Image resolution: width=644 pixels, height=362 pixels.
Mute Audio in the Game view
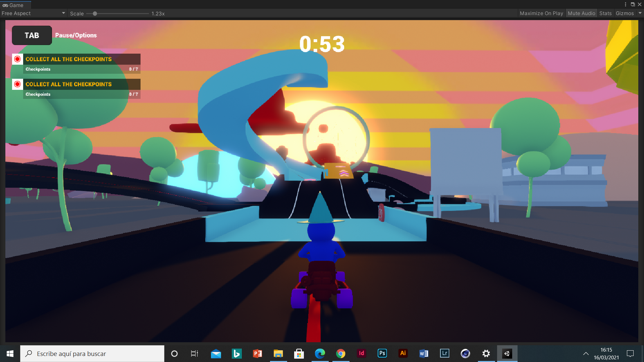[x=581, y=13]
